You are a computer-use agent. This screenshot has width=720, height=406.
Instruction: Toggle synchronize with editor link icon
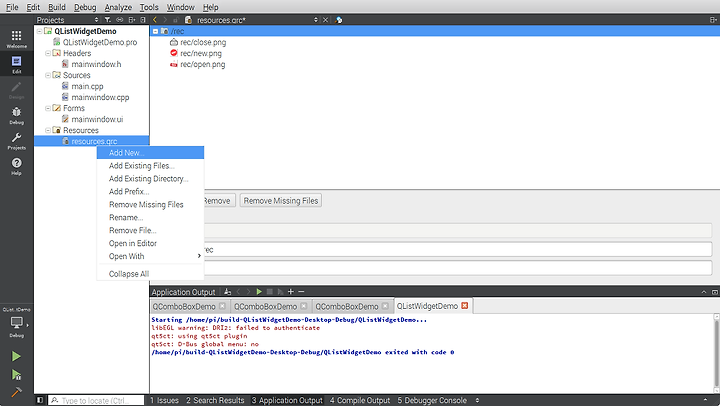(120, 20)
